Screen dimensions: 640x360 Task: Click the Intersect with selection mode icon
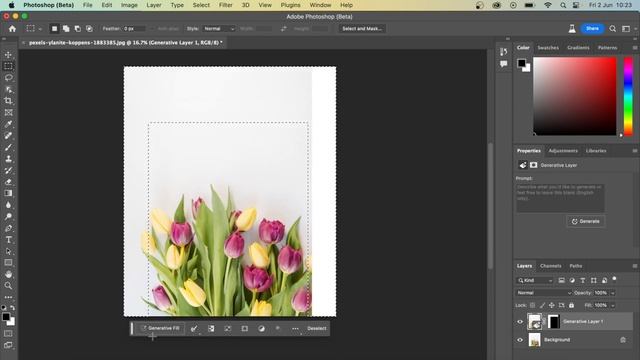coord(89,29)
